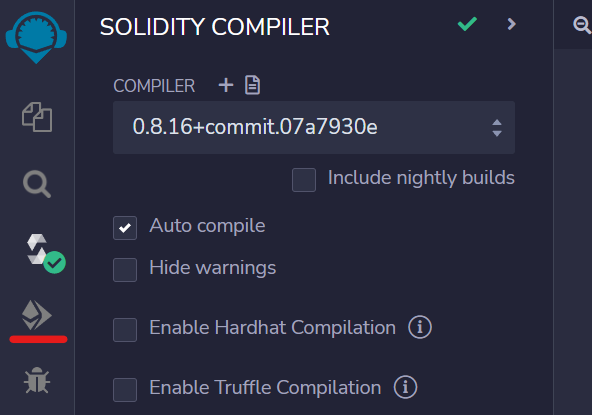592x415 pixels.
Task: Enable Include nightly builds checkbox
Action: [304, 180]
